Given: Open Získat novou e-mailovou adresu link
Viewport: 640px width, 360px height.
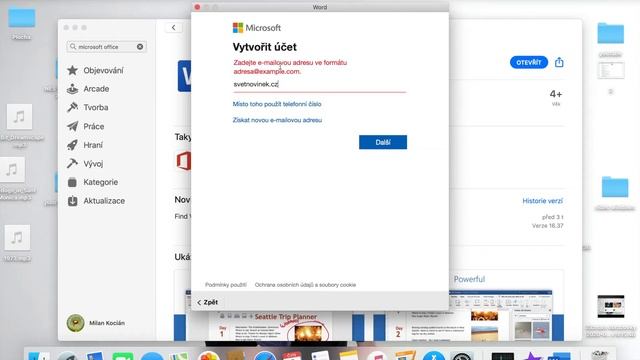Looking at the screenshot, I should tap(277, 120).
